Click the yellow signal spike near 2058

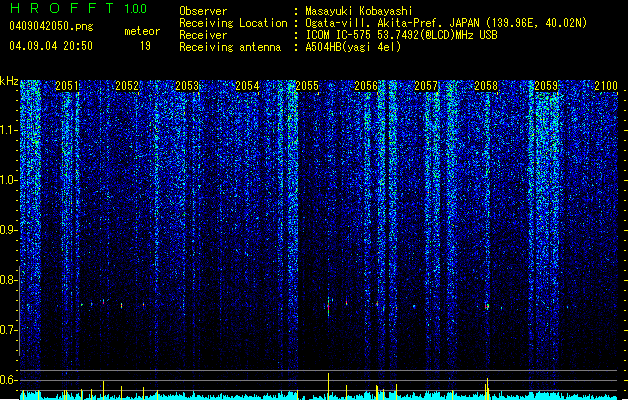(487, 388)
